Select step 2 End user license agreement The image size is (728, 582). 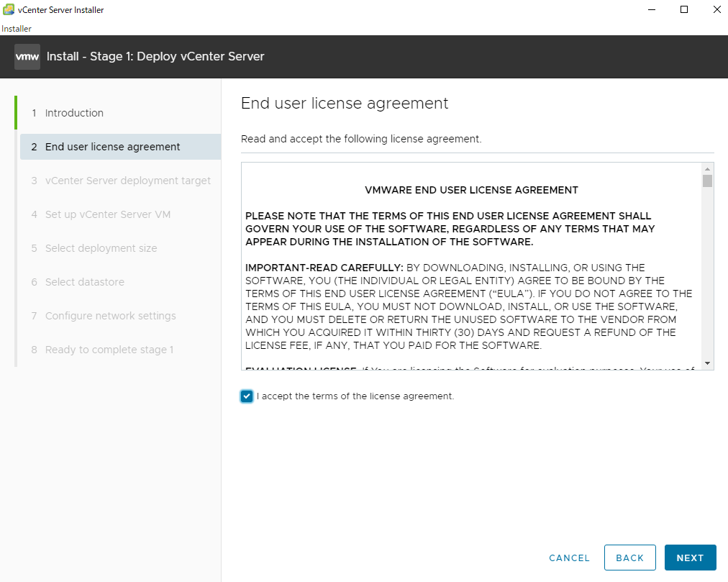120,147
